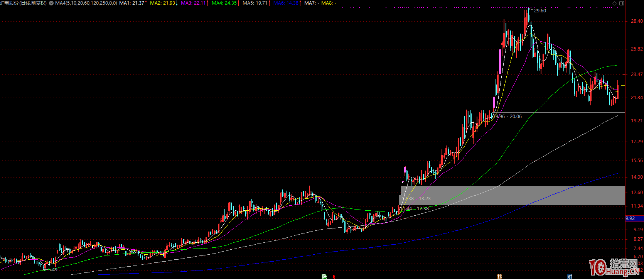
Task: Click the 19.21 price axis label
Action: click(x=637, y=121)
